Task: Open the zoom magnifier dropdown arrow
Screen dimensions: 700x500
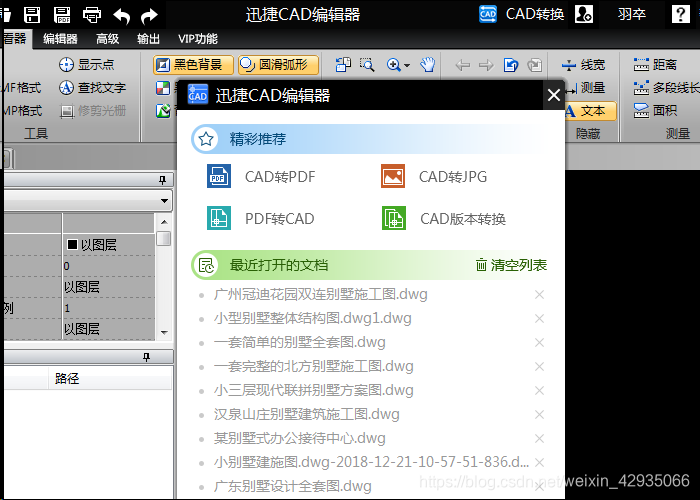Action: [407, 65]
